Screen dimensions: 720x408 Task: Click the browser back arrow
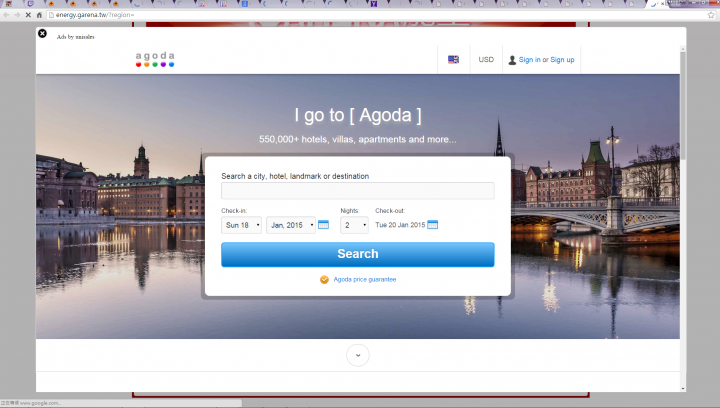click(6, 15)
